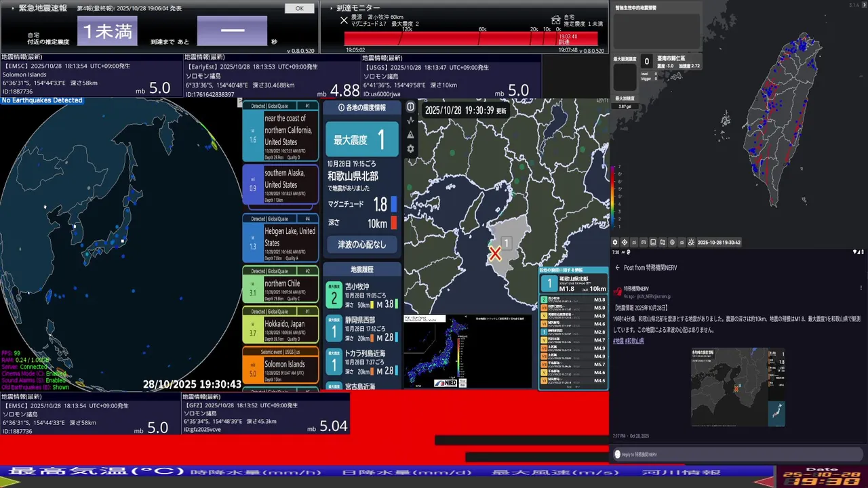Select the 静岡県西部 M2.8 entry in 地震履歴
Image resolution: width=868 pixels, height=488 pixels.
(x=361, y=328)
